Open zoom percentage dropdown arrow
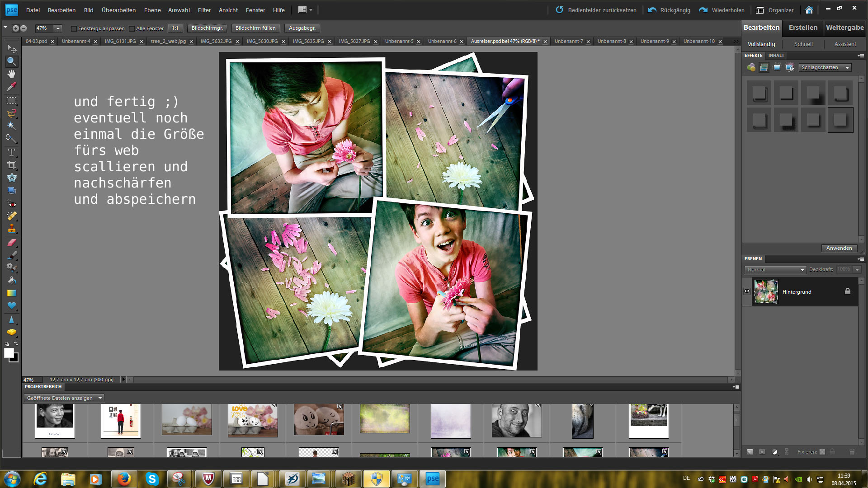 coord(58,28)
